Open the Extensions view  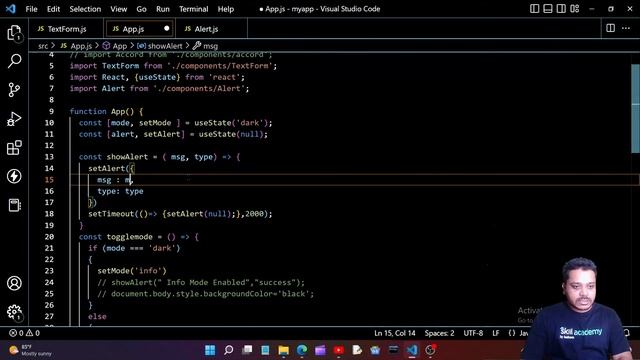(x=14, y=147)
